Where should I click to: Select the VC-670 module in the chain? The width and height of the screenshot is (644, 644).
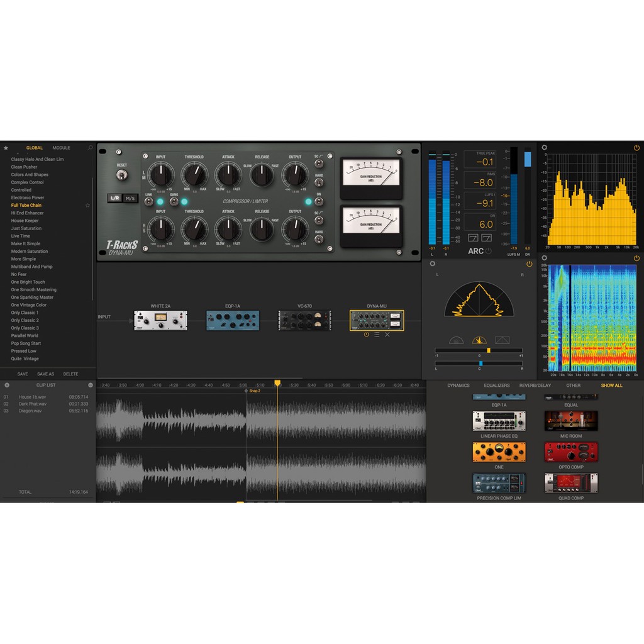click(x=304, y=321)
